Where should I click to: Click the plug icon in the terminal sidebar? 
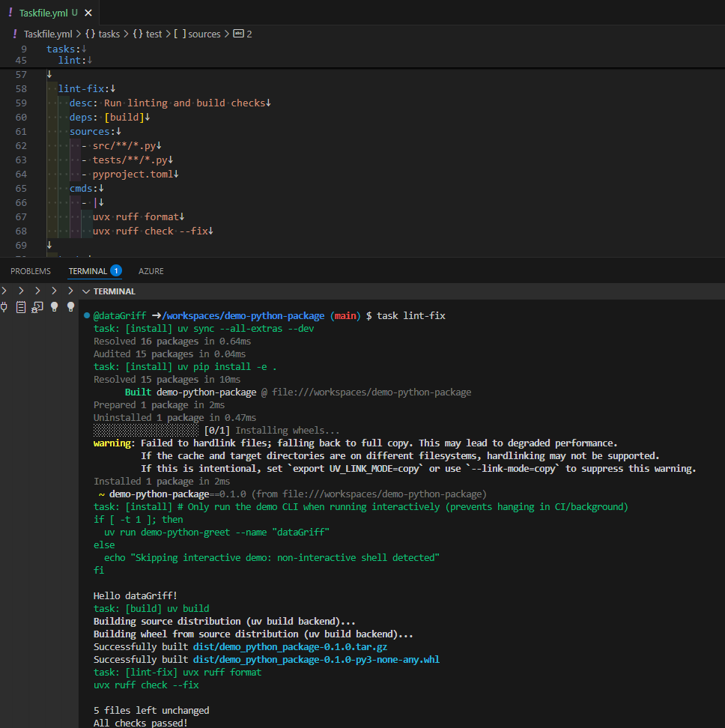pos(4,307)
